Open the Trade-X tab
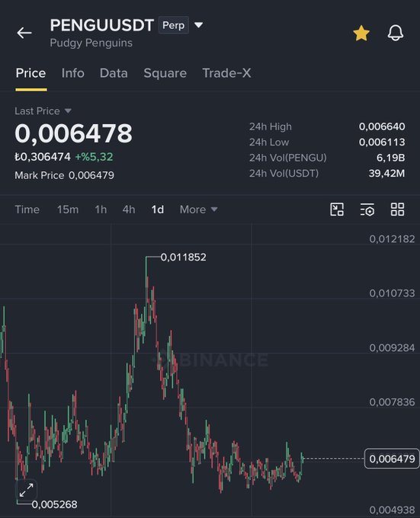 click(x=226, y=73)
